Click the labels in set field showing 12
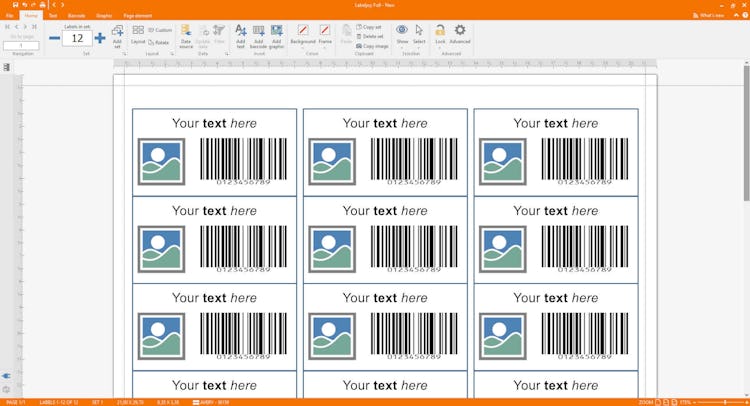 point(77,38)
